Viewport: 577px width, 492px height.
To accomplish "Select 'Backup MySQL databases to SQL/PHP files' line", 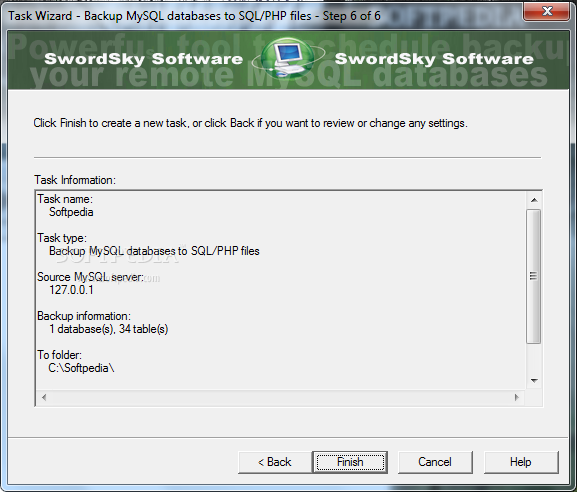I will click(154, 251).
